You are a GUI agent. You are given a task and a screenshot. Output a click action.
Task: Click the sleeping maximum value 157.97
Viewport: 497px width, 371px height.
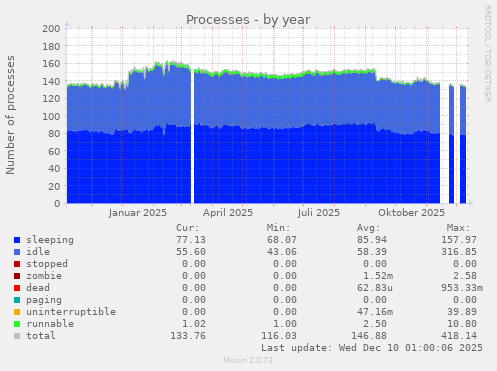tap(459, 240)
